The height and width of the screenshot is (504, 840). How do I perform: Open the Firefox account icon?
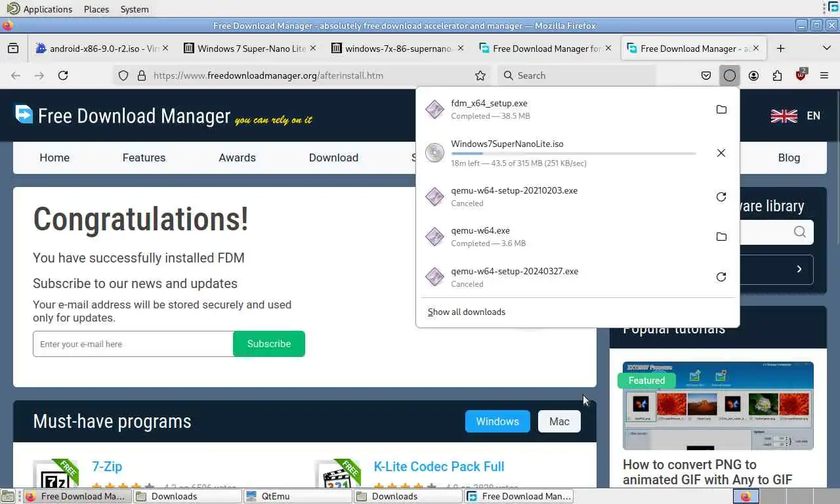(x=753, y=75)
